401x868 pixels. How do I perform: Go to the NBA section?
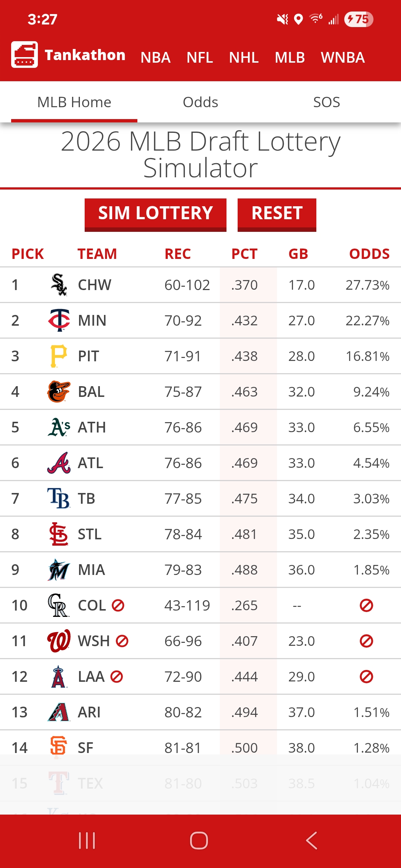pos(156,57)
